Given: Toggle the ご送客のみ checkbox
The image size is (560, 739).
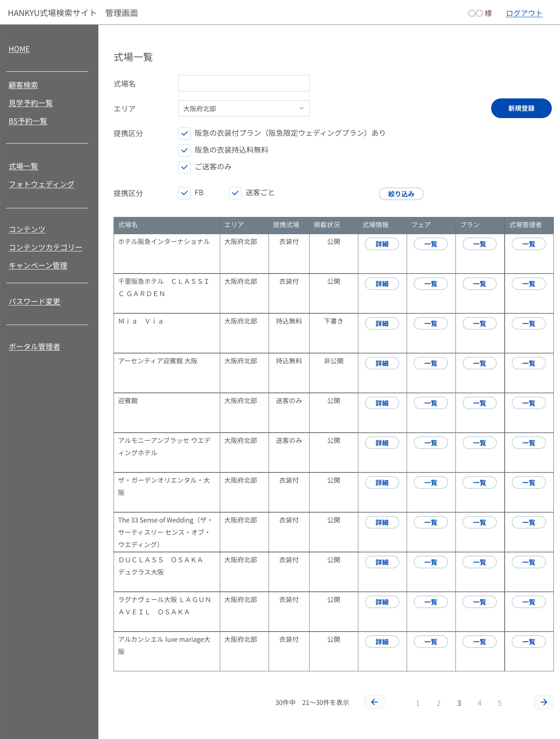Looking at the screenshot, I should pos(184,167).
